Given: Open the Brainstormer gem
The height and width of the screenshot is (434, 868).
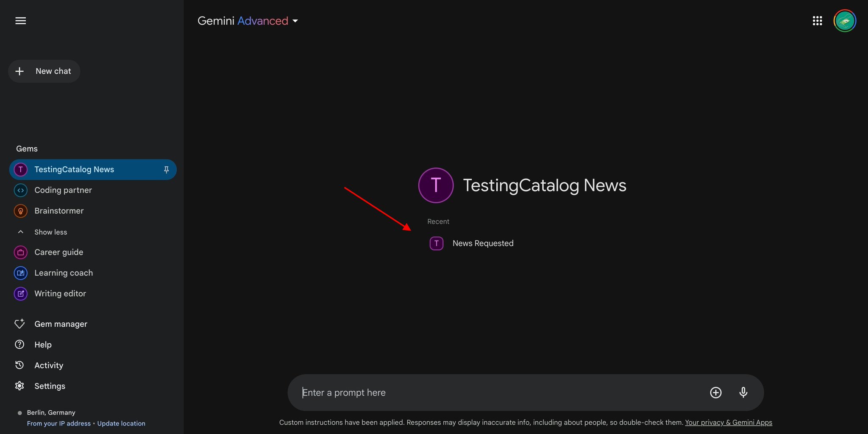Looking at the screenshot, I should tap(93, 211).
